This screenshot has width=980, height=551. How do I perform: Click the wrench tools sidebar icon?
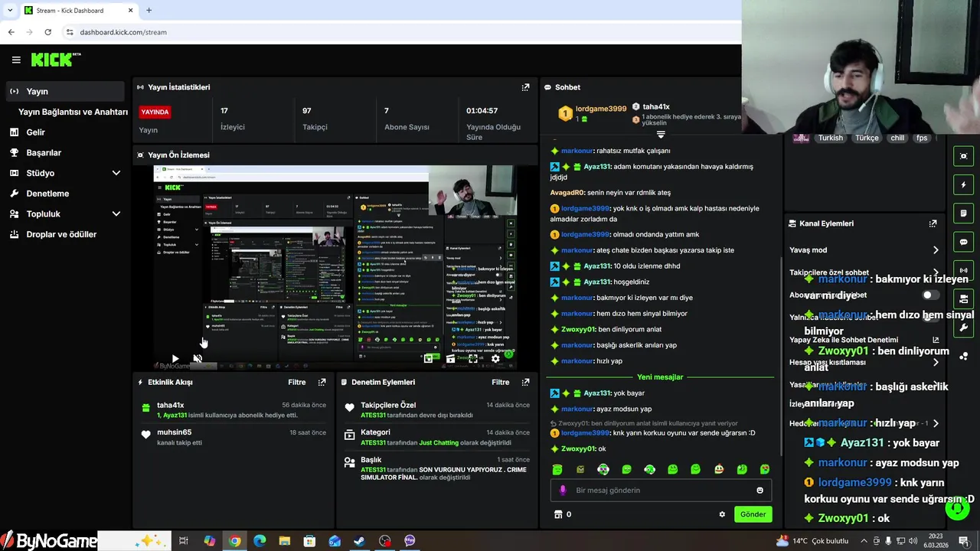coord(964,328)
